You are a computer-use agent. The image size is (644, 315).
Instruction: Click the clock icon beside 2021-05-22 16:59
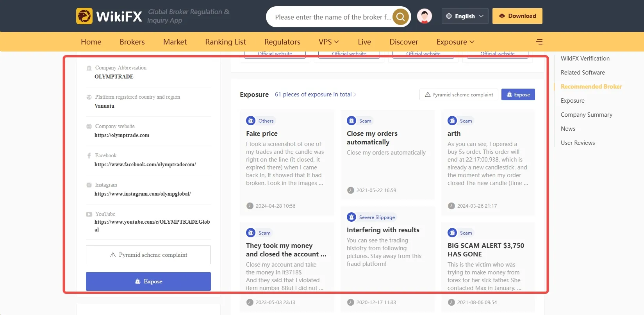tap(351, 190)
